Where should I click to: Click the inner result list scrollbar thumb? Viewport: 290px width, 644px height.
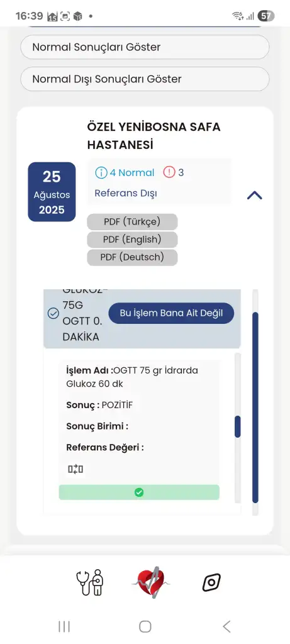click(237, 427)
